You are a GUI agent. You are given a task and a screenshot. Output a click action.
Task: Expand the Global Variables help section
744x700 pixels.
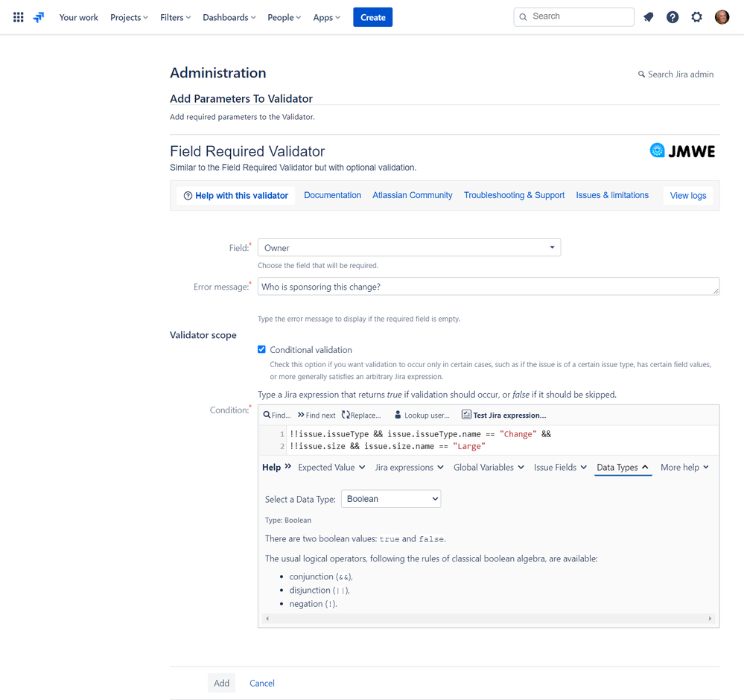click(489, 468)
